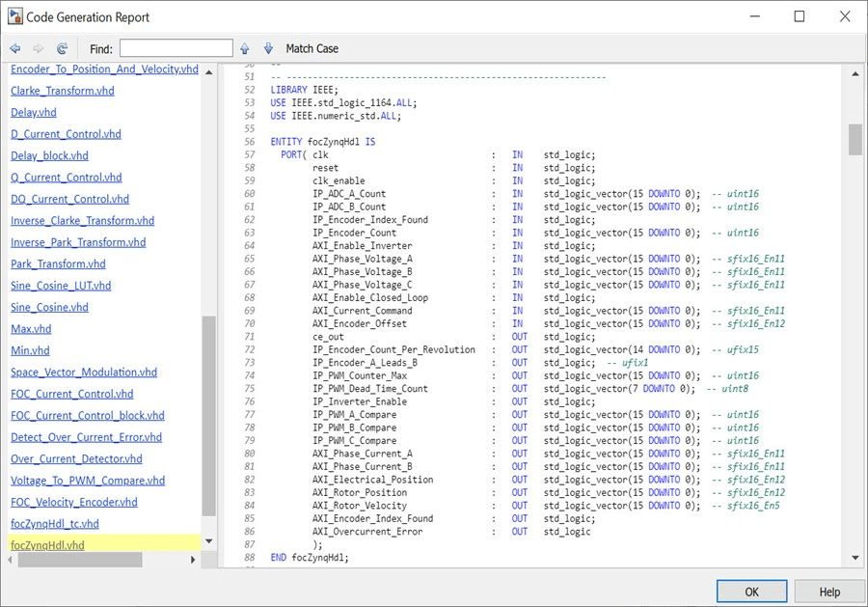Toggle the Match Case option
This screenshot has width=868, height=607.
click(312, 48)
